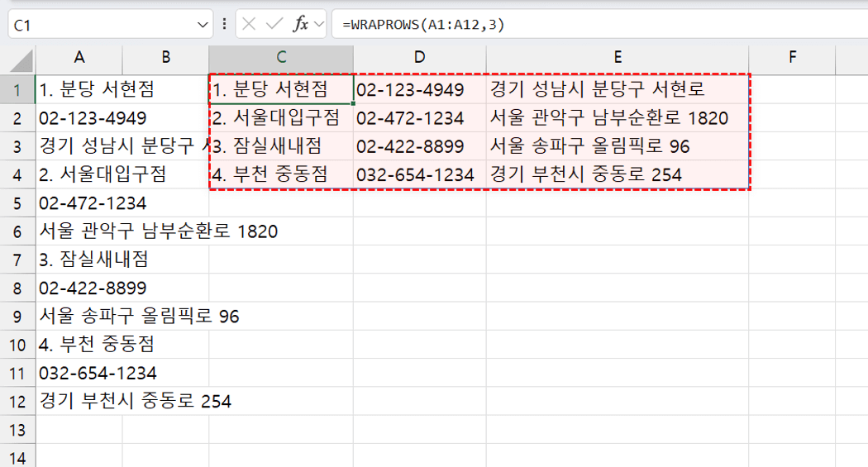Click cell A1 '1. 분당 서현점'
This screenshot has width=868, height=467.
click(x=79, y=89)
